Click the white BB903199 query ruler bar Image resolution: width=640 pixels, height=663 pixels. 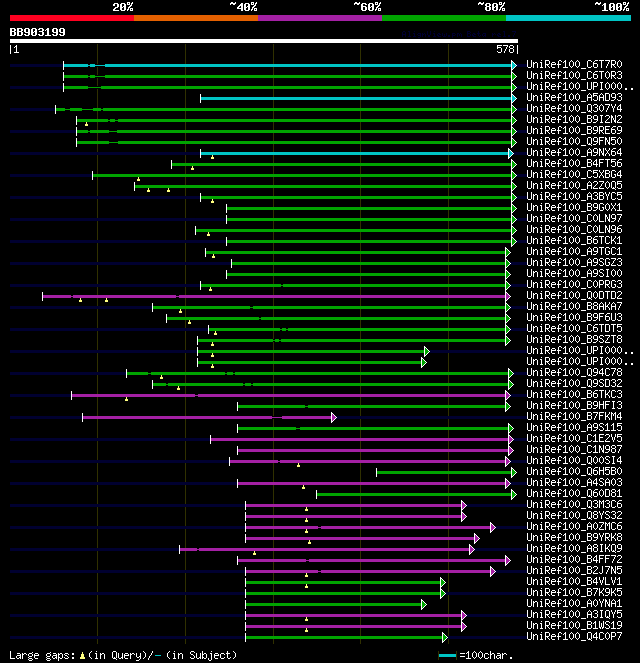pos(264,41)
